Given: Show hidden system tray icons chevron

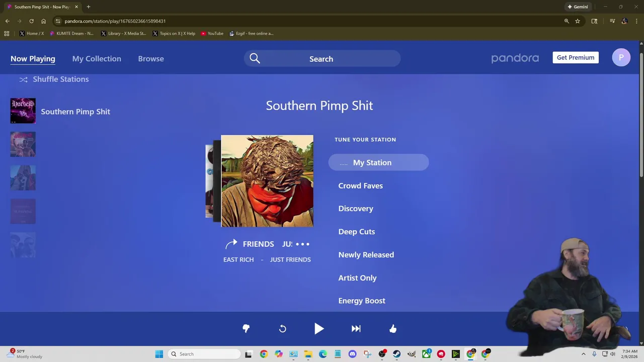Looking at the screenshot, I should coord(584,354).
